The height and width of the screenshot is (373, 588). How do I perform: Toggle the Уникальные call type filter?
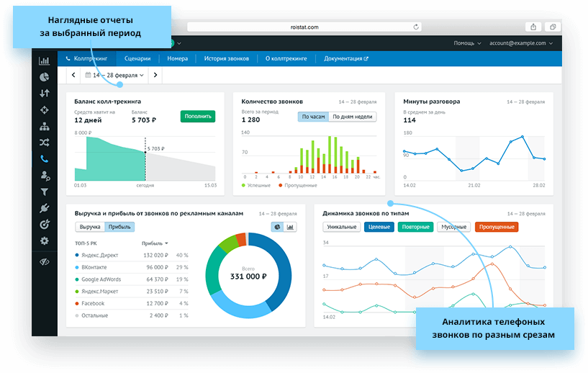(341, 227)
